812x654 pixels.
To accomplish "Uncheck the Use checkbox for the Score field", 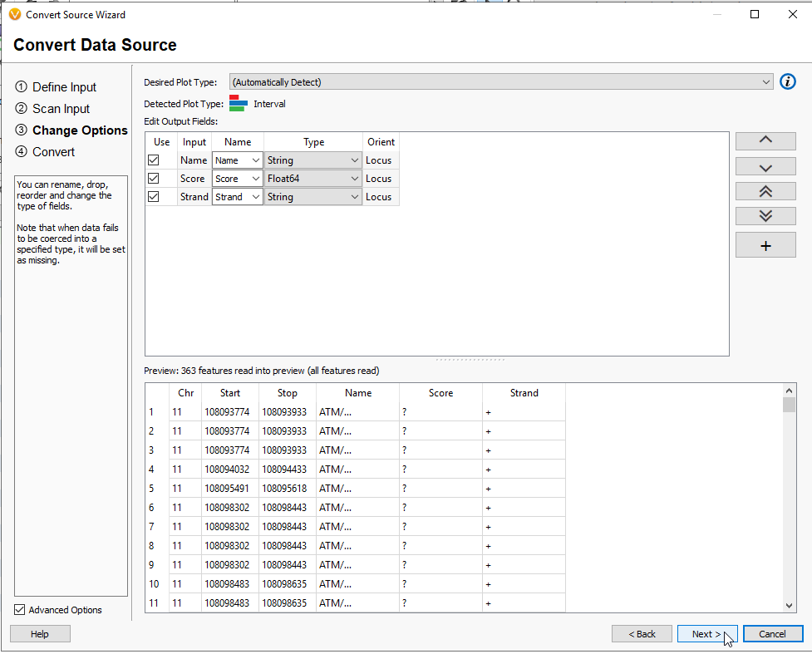I will pos(160,178).
